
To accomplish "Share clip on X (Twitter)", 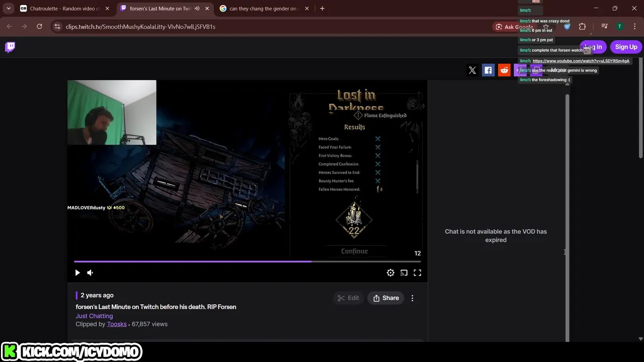I will tap(472, 70).
